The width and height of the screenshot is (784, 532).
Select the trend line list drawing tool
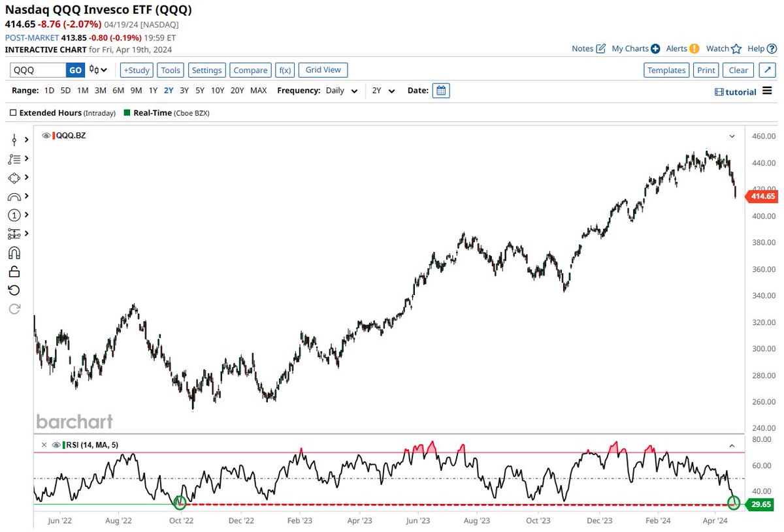click(x=14, y=159)
